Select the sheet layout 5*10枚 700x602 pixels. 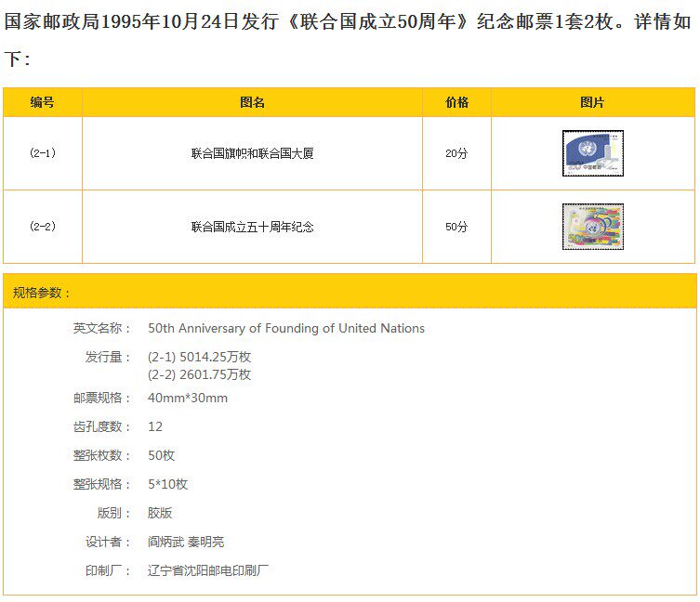pyautogui.click(x=167, y=484)
